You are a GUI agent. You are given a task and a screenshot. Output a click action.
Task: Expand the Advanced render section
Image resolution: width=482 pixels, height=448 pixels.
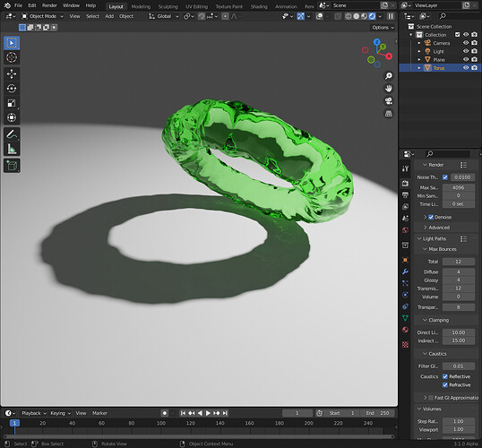[439, 228]
